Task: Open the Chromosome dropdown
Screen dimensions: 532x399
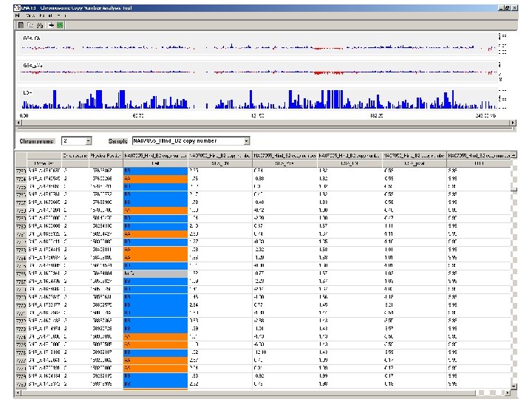Action: 89,141
